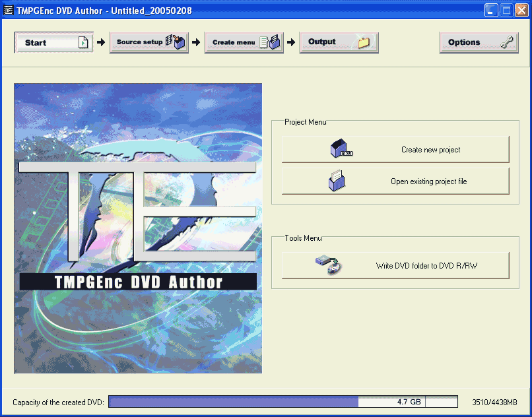Click the 3510/4438MB capacity readout
Screen dimensions: 532x417
coord(494,402)
